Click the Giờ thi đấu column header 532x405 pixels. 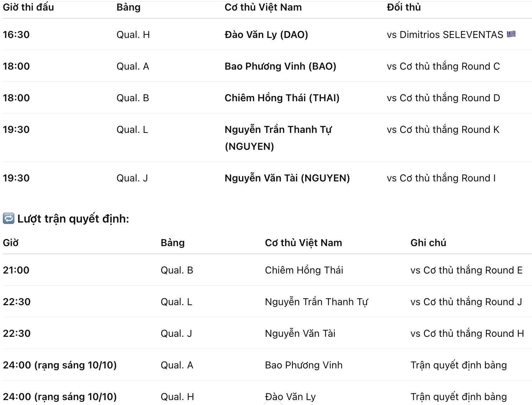(28, 7)
